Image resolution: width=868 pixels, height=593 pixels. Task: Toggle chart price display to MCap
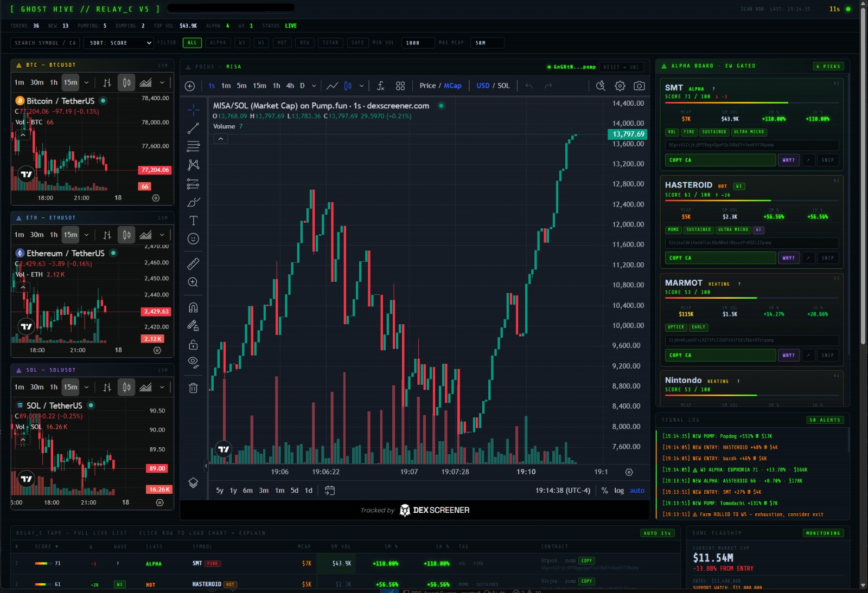452,86
